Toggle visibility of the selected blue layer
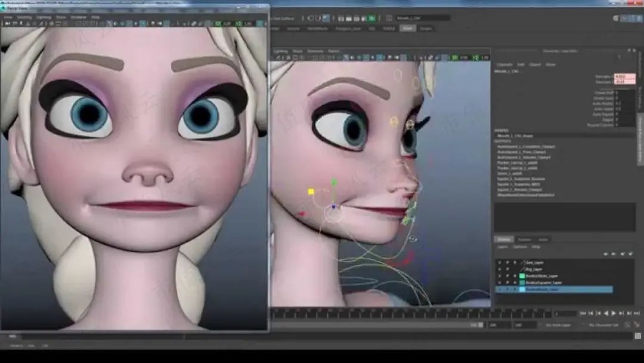 (500, 290)
